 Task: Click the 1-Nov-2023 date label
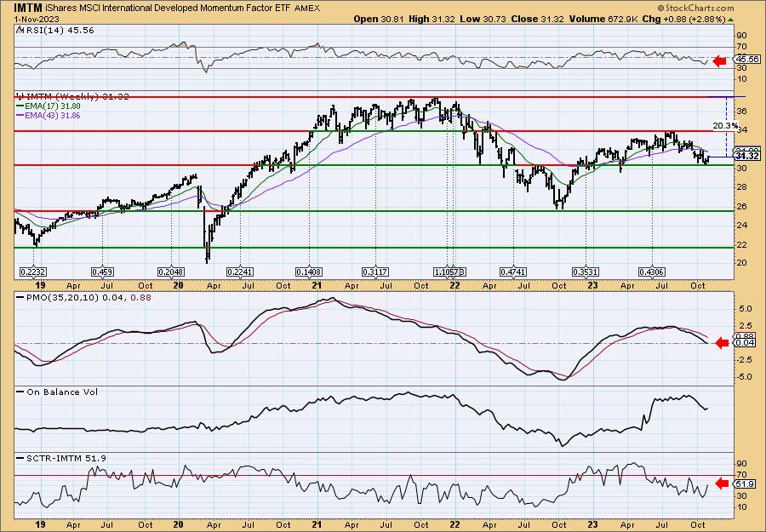[37, 19]
